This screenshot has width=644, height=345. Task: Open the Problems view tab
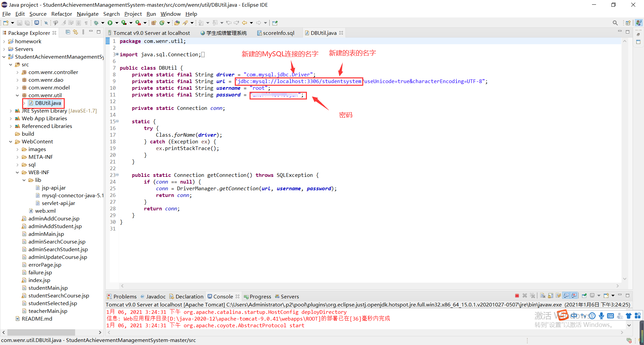(x=122, y=296)
